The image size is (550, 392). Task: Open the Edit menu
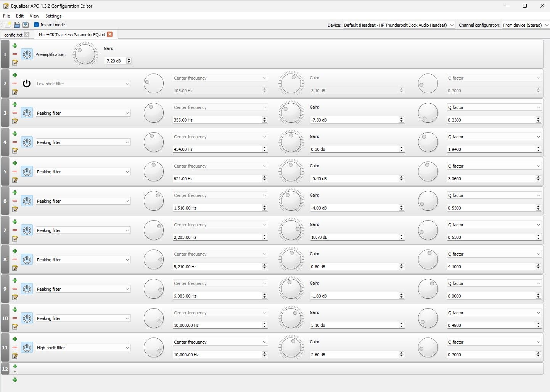(x=20, y=16)
